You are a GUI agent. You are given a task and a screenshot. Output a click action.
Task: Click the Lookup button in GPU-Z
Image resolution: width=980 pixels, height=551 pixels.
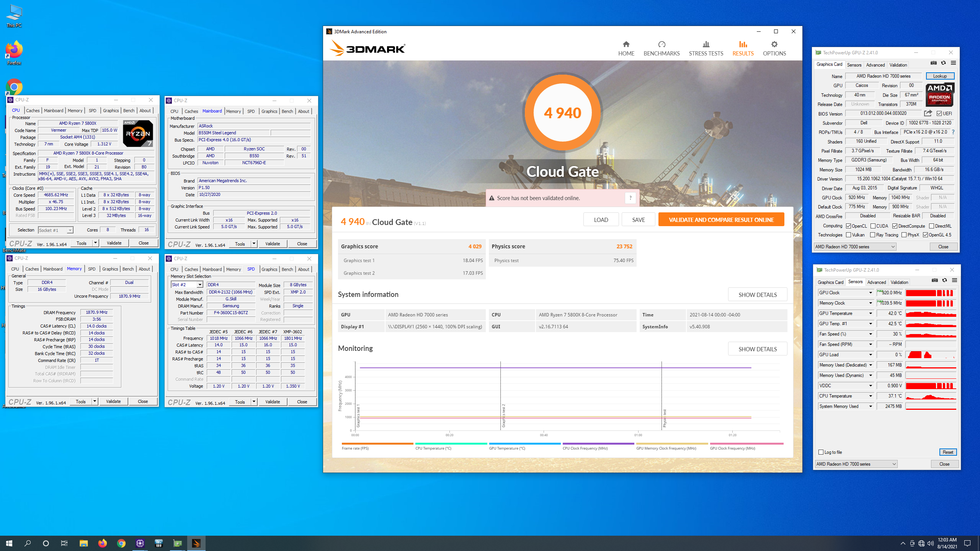click(x=940, y=76)
